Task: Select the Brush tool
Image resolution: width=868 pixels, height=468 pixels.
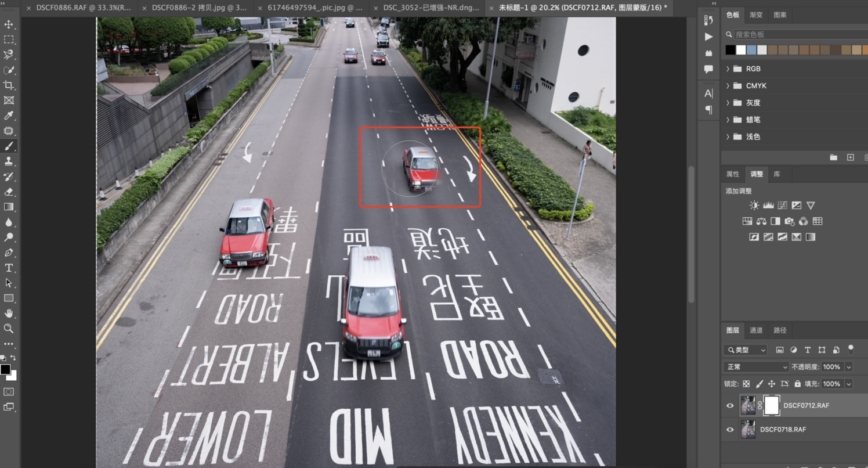Action: click(x=9, y=146)
